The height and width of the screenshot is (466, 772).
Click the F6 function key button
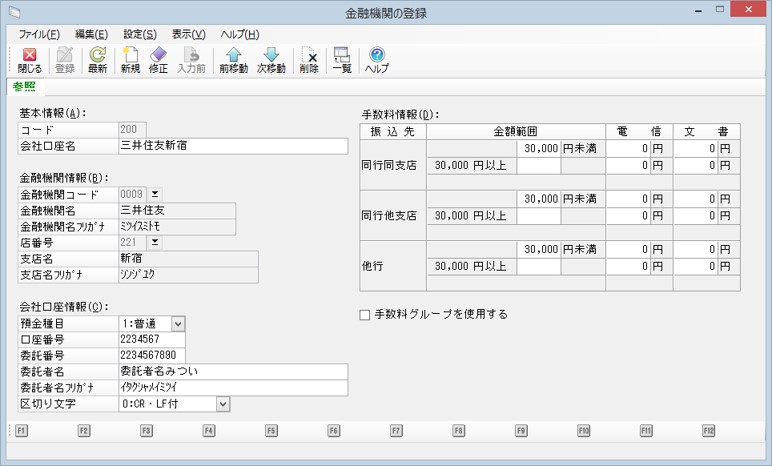pyautogui.click(x=334, y=431)
